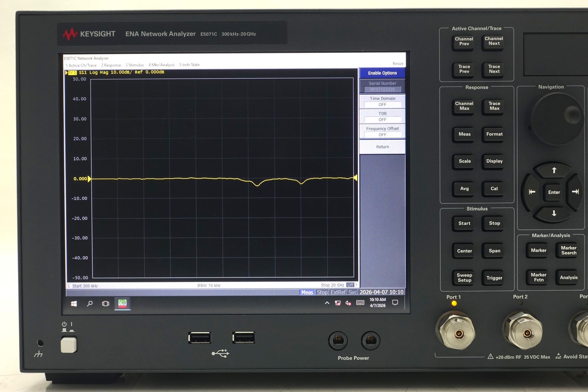Open the network status tray icon
588x392 pixels.
click(338, 303)
